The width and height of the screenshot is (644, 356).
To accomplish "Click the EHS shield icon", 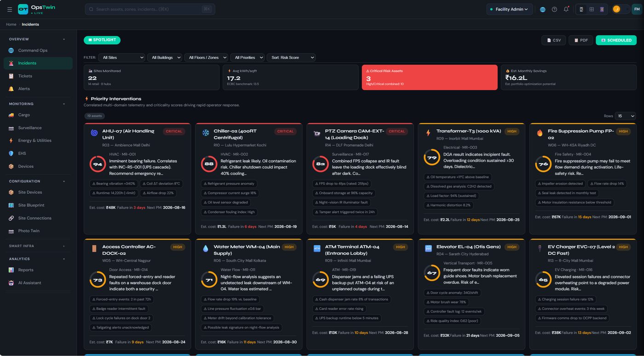I will click(x=11, y=154).
